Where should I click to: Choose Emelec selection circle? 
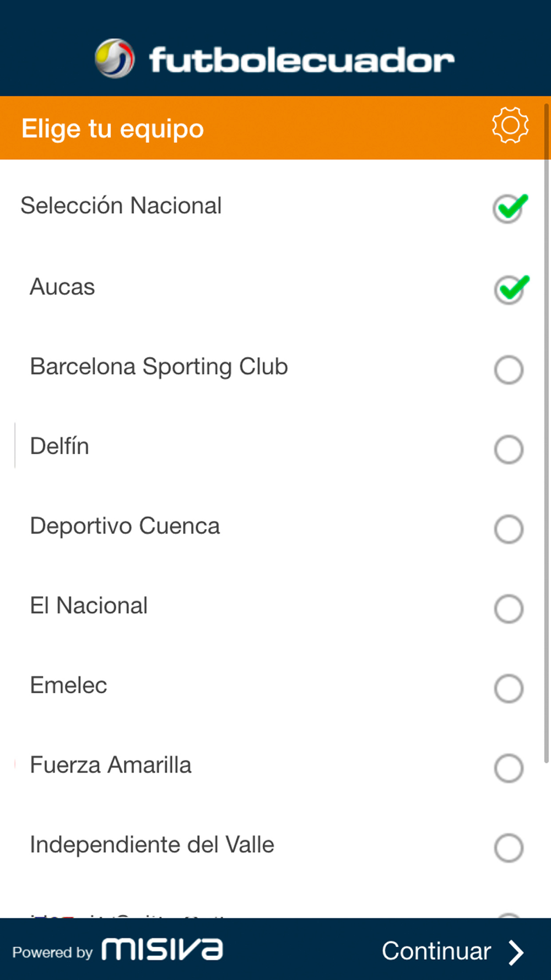click(x=509, y=688)
